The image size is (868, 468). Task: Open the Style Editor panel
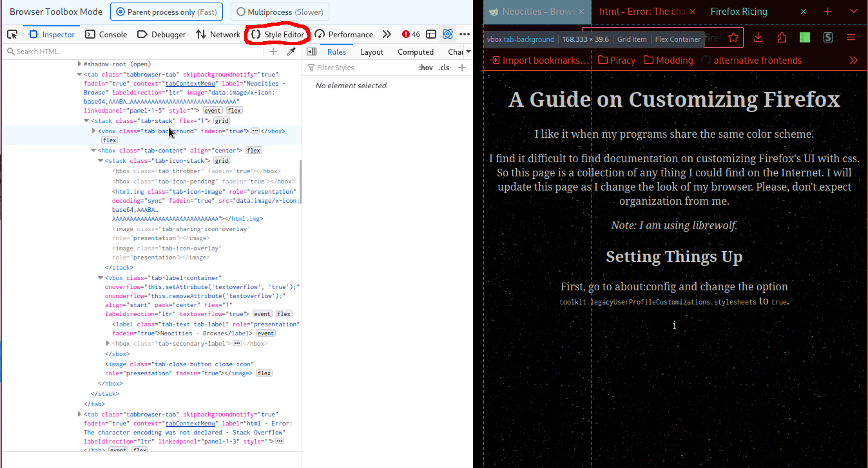pos(278,34)
